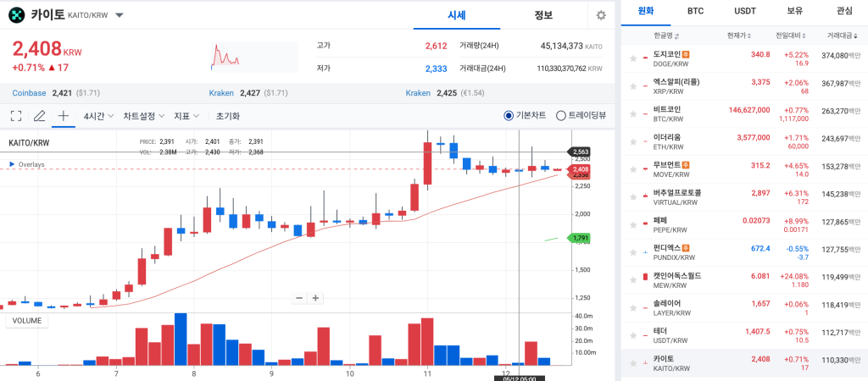Sort list by 전일대비 column
This screenshot has width=868, height=381.
[791, 36]
